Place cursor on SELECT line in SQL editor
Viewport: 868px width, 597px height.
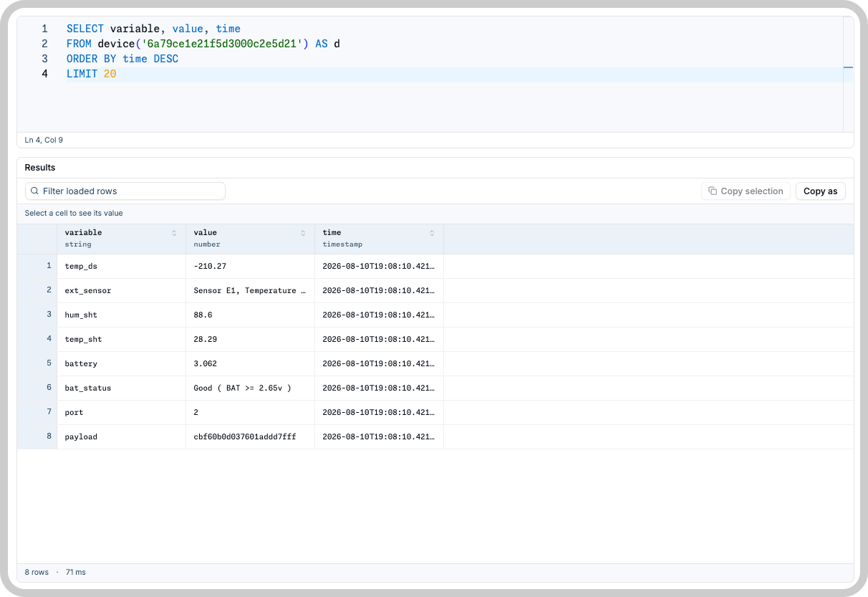153,29
